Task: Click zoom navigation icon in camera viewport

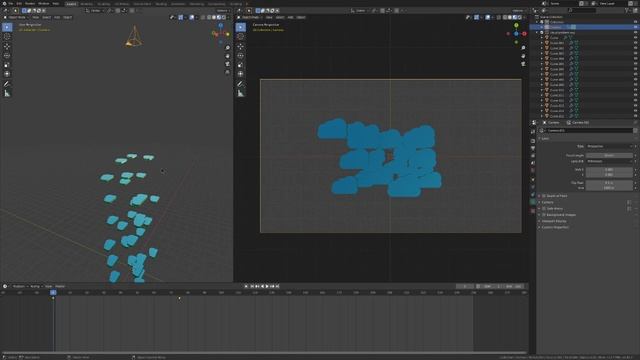Action: click(x=523, y=48)
